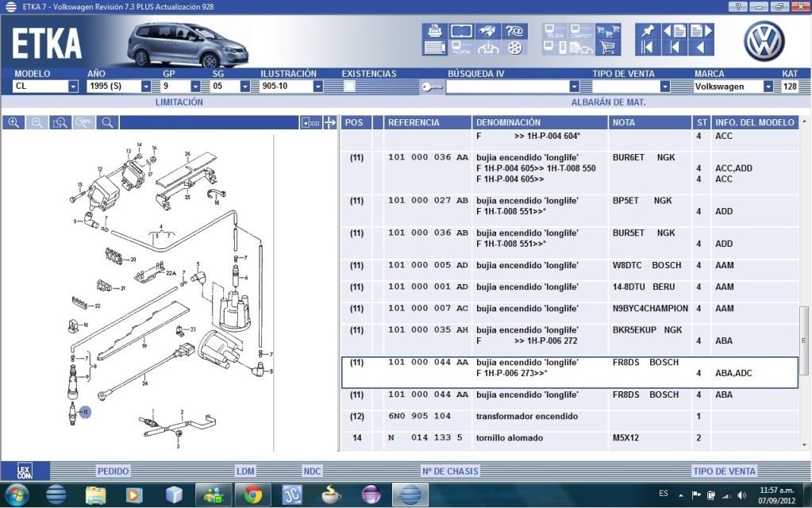Click the Volkswagen logo at top right
This screenshot has width=812, height=508.
(764, 41)
